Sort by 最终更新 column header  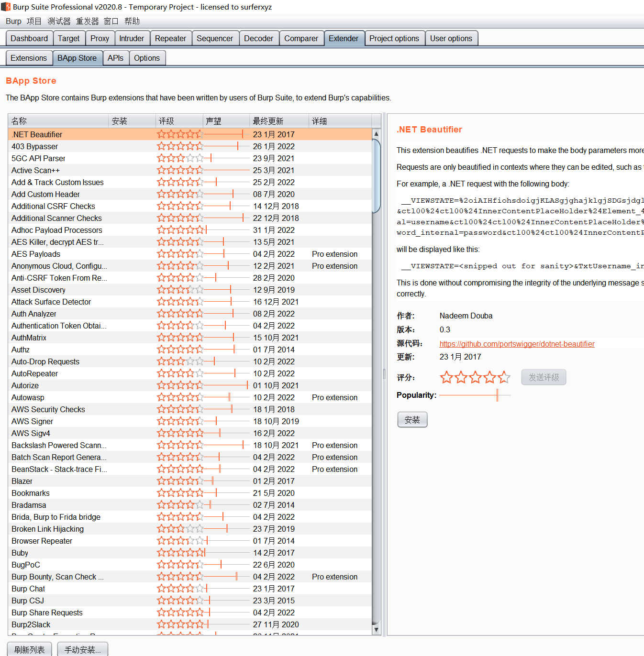coord(279,121)
